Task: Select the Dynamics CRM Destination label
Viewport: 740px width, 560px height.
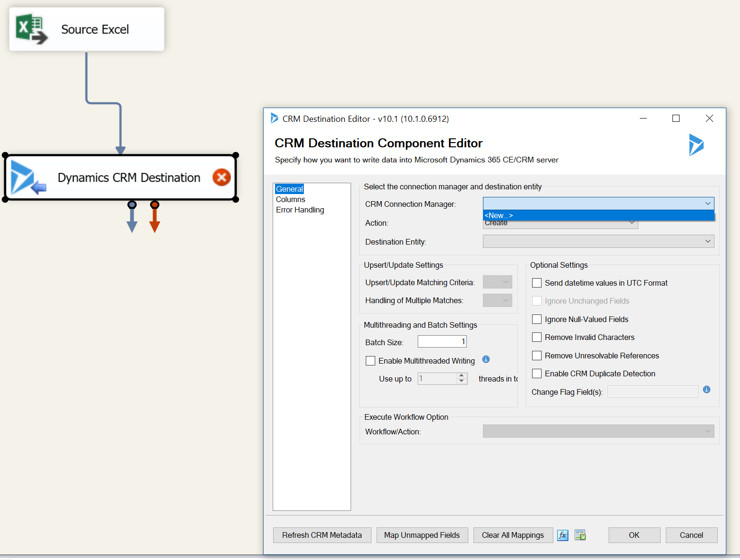Action: [129, 178]
